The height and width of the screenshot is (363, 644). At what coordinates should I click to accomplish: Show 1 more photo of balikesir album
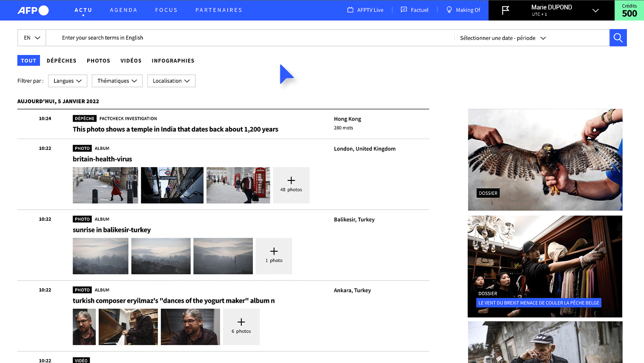274,256
